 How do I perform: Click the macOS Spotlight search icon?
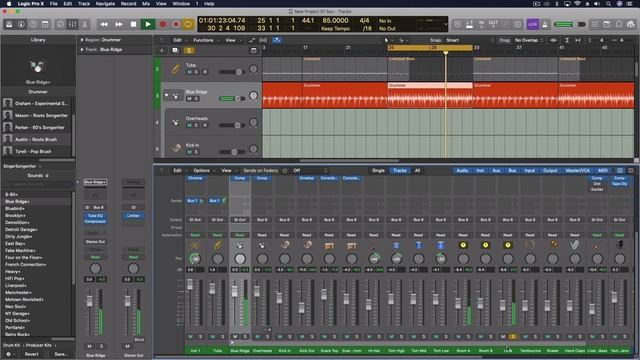pos(608,4)
